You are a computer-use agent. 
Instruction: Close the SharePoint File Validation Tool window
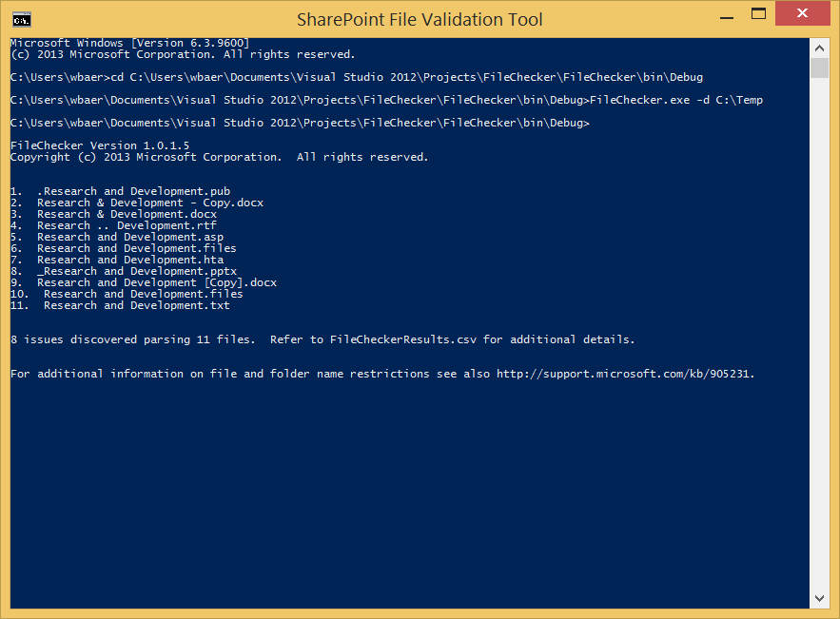pyautogui.click(x=802, y=13)
